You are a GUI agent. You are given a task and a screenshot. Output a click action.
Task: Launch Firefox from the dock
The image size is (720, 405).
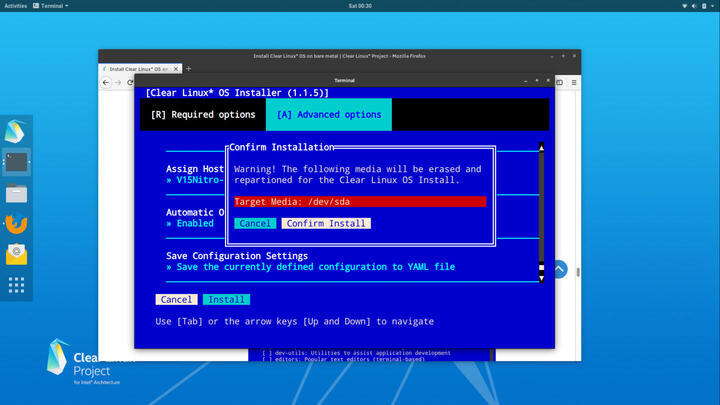pos(16,224)
